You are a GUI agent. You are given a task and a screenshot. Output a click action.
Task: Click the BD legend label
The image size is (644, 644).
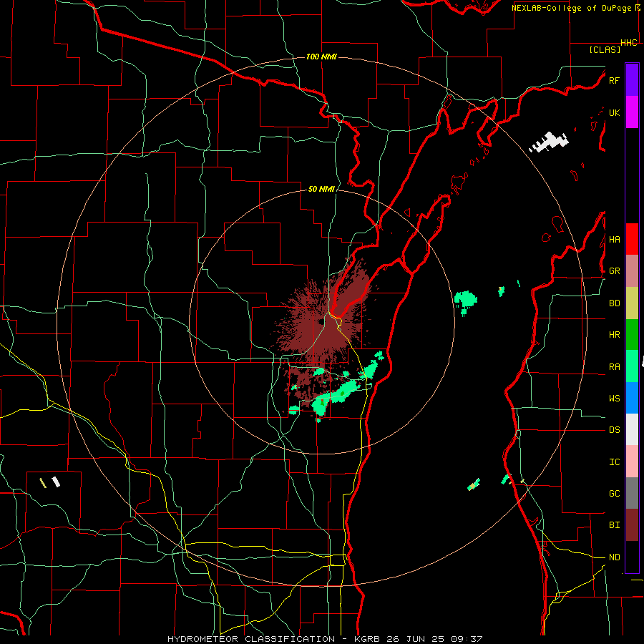point(614,303)
